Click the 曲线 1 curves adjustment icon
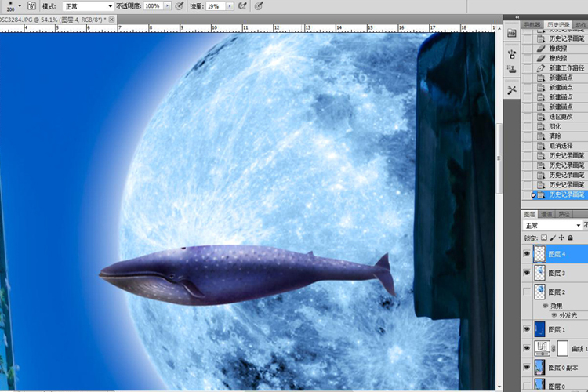The height and width of the screenshot is (392, 588). (542, 348)
